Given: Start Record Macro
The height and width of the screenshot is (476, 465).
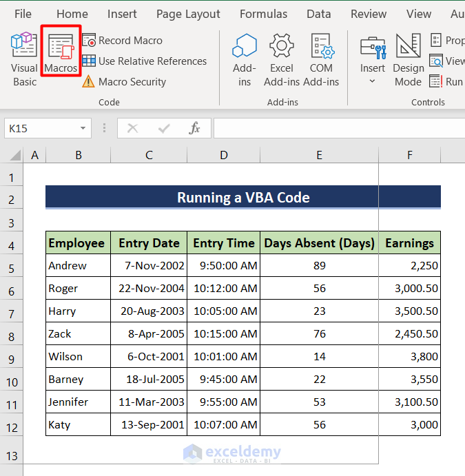Looking at the screenshot, I should (132, 41).
